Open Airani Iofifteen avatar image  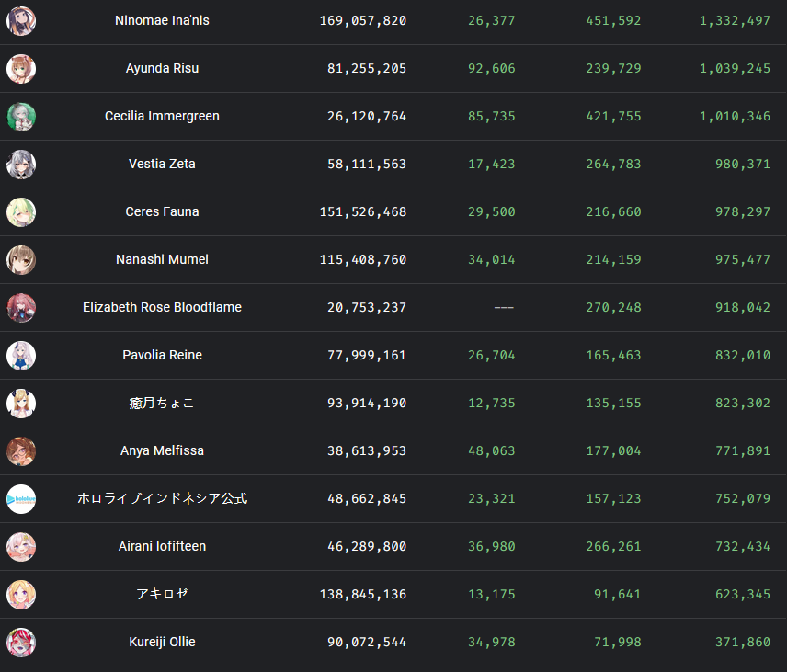click(x=21, y=547)
